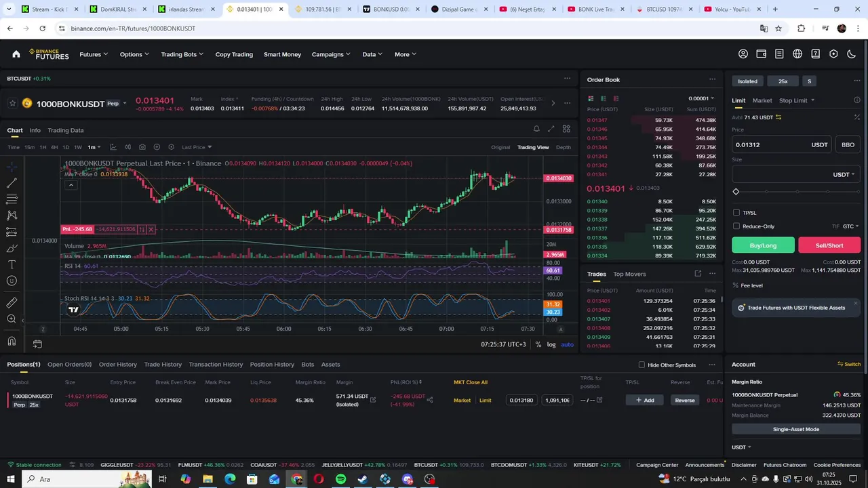Select the brush drawing tool

pos(12,248)
